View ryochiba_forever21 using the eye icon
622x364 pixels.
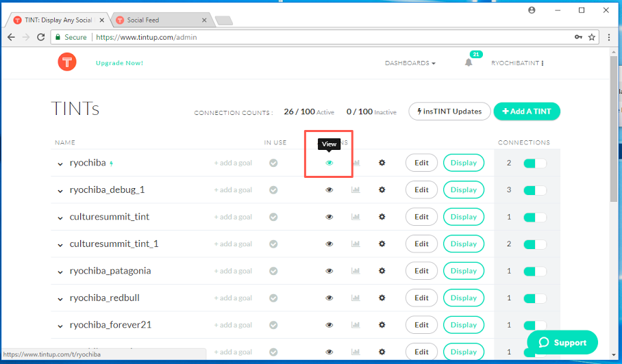click(329, 325)
